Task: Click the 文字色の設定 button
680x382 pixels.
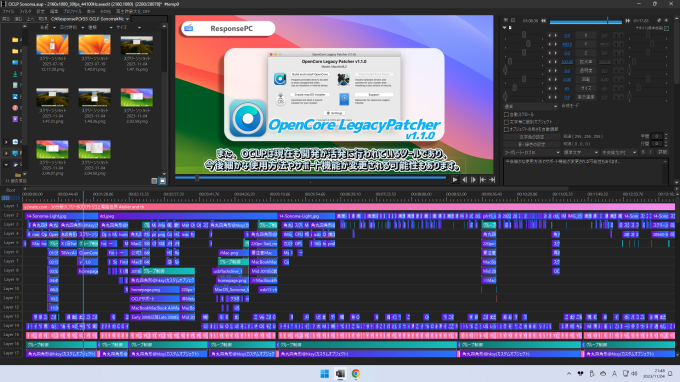Action: click(x=532, y=137)
